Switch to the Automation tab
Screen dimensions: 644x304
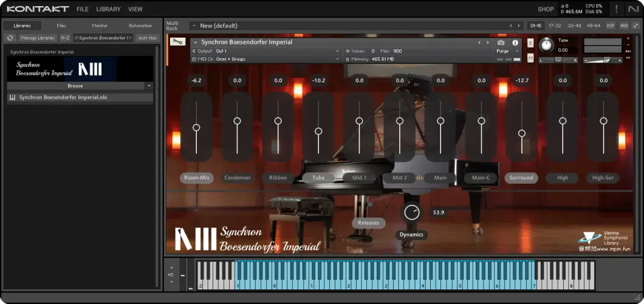click(x=140, y=26)
